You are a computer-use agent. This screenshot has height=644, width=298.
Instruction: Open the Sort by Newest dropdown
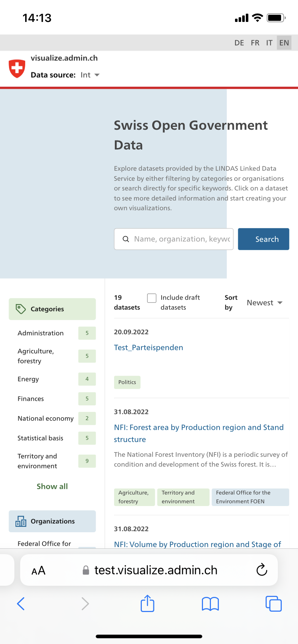click(265, 303)
